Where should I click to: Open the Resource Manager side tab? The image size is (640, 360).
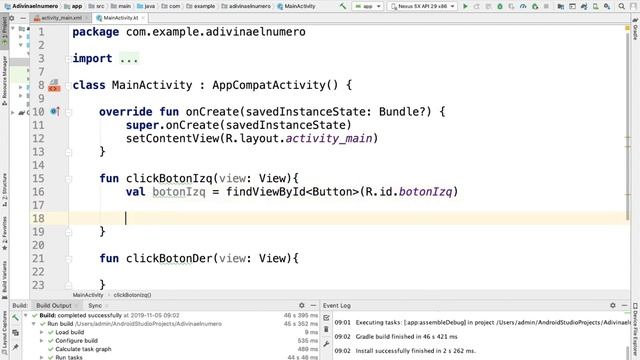(x=4, y=80)
